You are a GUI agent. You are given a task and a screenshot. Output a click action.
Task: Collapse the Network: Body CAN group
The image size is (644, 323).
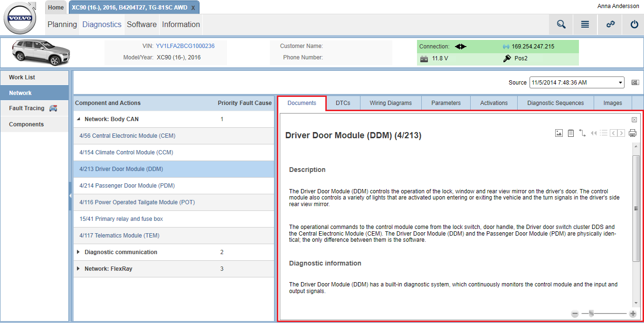(78, 119)
